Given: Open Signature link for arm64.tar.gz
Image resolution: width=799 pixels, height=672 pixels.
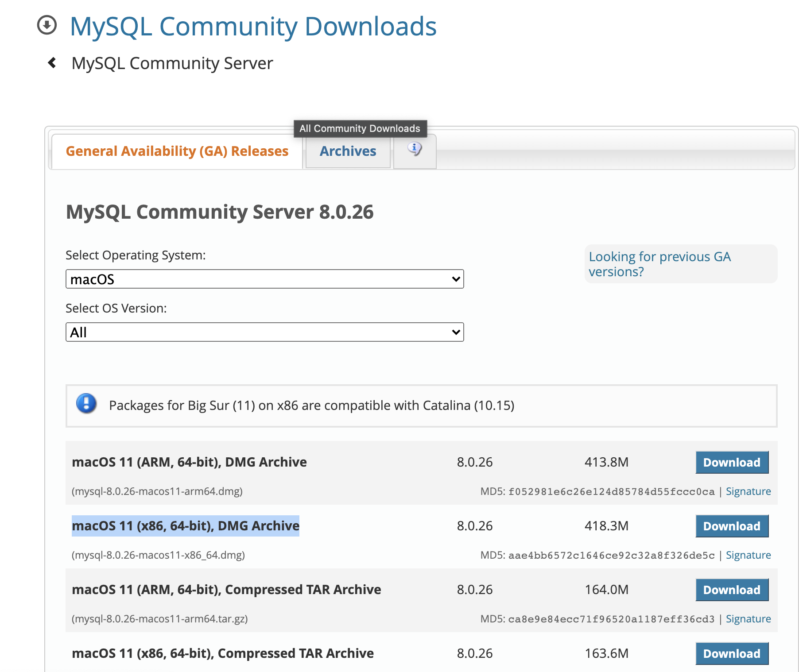Looking at the screenshot, I should [748, 619].
